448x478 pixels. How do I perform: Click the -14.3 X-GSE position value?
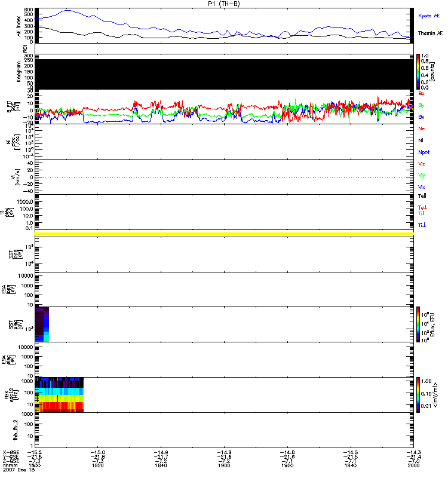[413, 452]
